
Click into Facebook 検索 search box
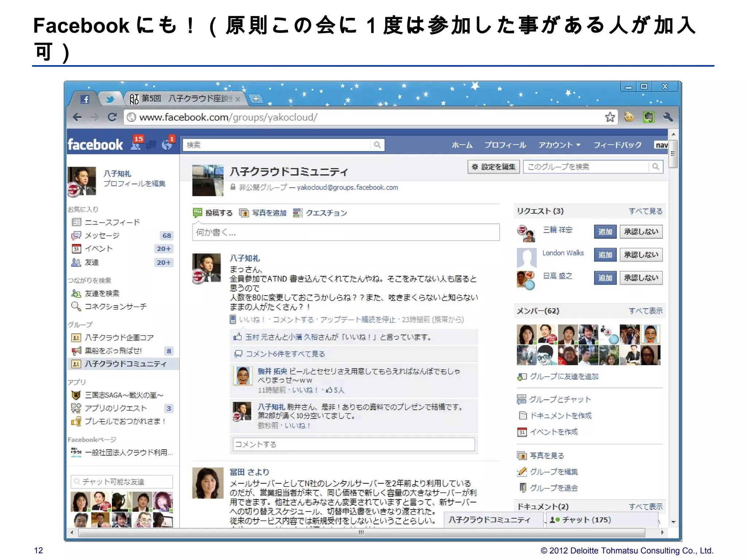[276, 145]
